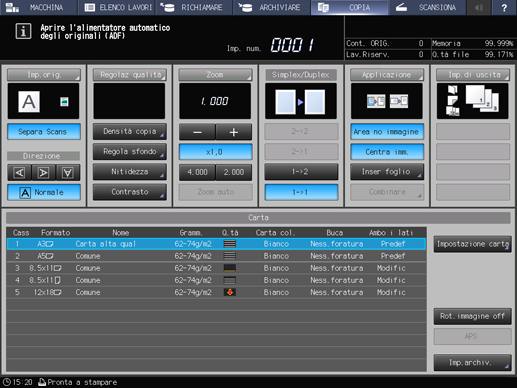
Task: Open the RICHIAMARE tab
Action: pyautogui.click(x=194, y=7)
